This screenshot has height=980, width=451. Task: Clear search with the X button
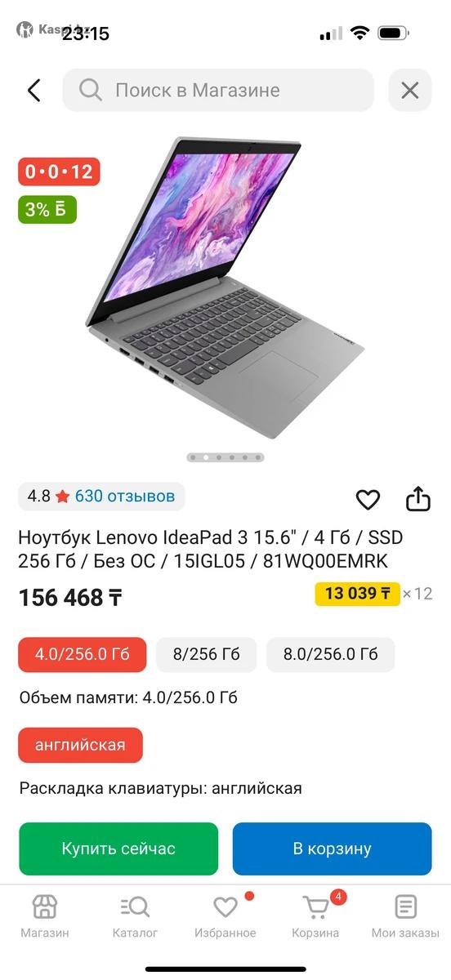pos(409,90)
